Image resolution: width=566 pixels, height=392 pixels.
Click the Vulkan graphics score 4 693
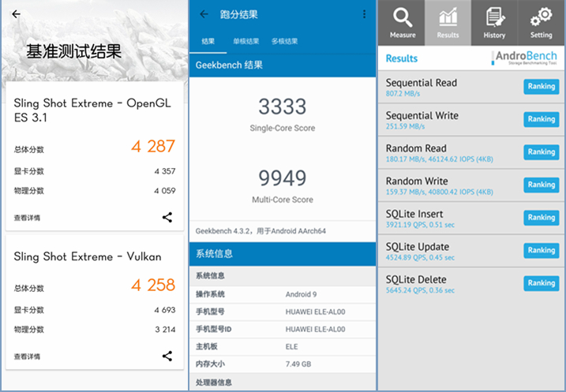165,310
